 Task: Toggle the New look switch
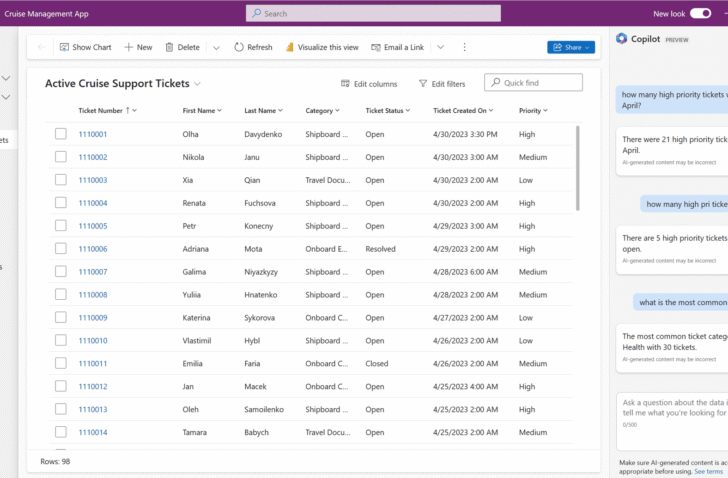[x=701, y=13]
